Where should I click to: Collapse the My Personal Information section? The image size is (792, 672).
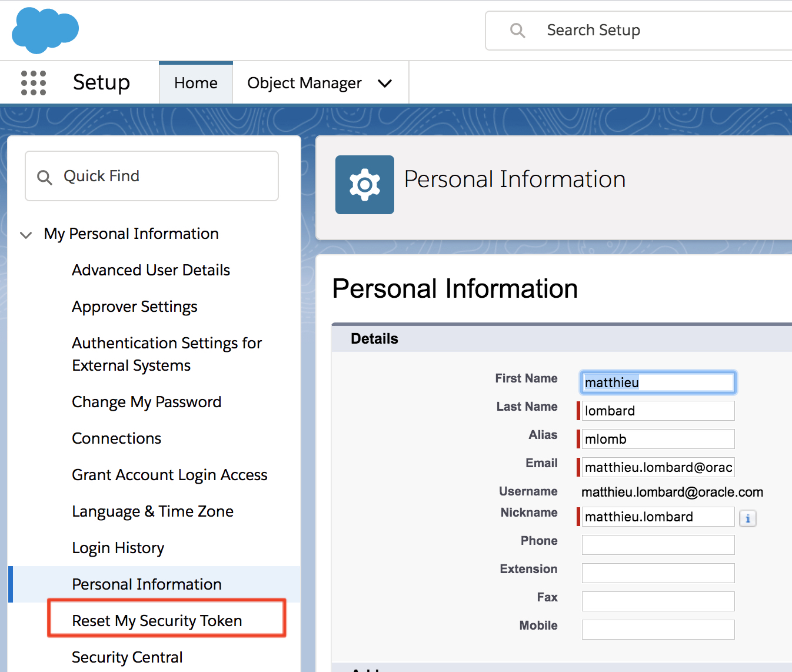[26, 235]
